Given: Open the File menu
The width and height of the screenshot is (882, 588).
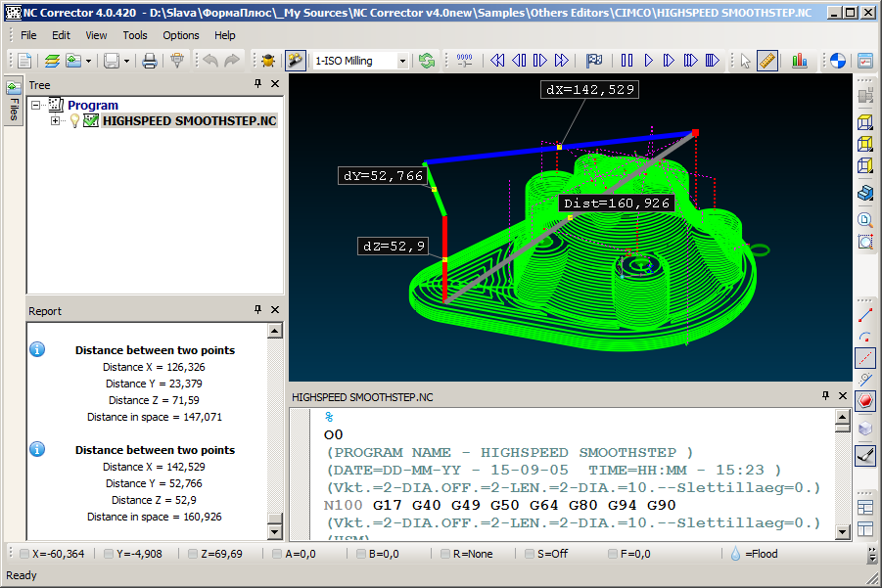Looking at the screenshot, I should 28,35.
